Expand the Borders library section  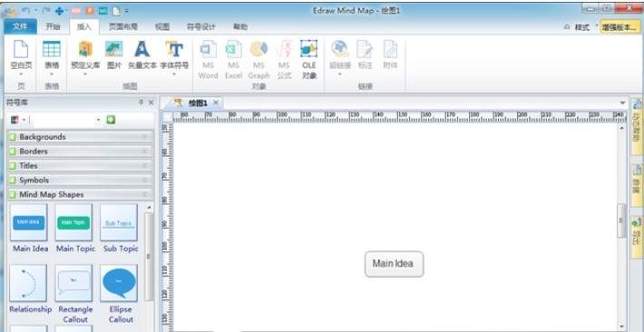81,151
